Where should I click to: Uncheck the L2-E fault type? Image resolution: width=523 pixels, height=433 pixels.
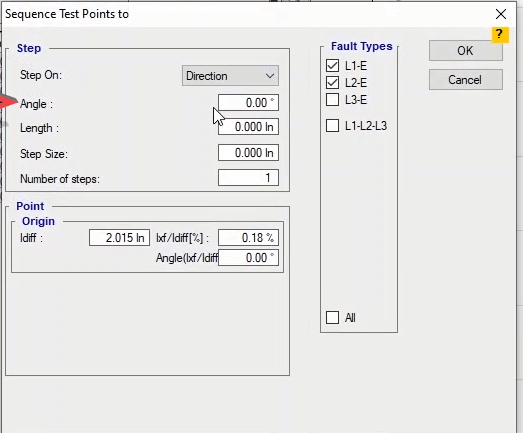coord(332,83)
